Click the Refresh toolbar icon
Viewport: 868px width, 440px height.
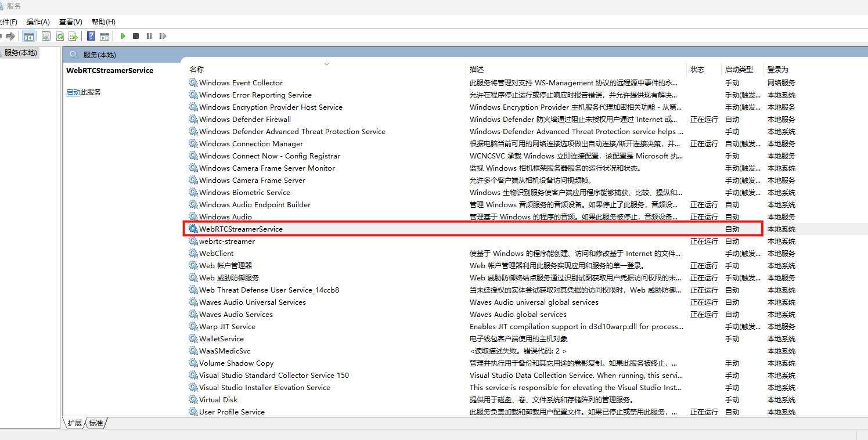60,36
